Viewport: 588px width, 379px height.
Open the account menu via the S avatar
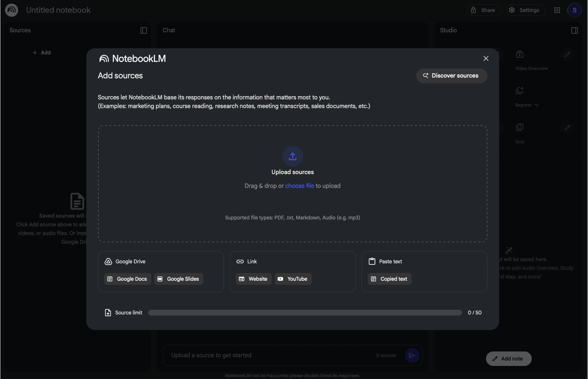pyautogui.click(x=574, y=10)
